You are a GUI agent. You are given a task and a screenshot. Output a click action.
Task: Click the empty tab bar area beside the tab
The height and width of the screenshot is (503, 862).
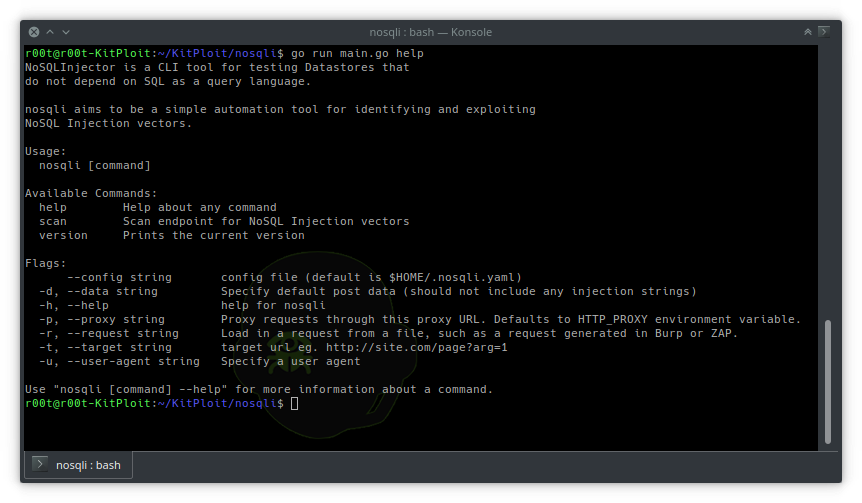(480, 464)
